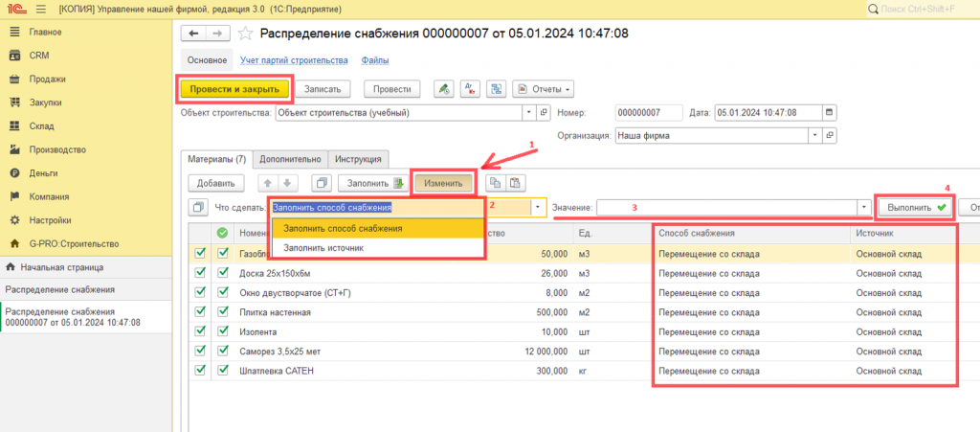Open the main hamburger menu in title bar
The image size is (980, 432).
coord(41,9)
